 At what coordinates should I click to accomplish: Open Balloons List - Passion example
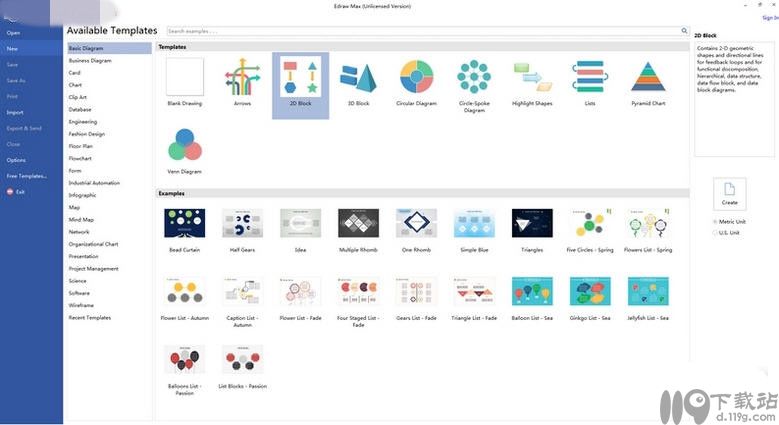point(185,359)
